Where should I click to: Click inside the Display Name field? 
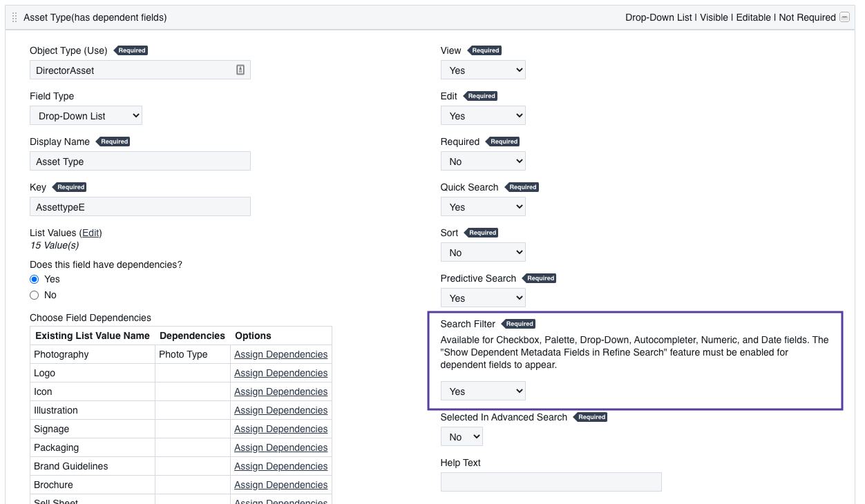140,160
